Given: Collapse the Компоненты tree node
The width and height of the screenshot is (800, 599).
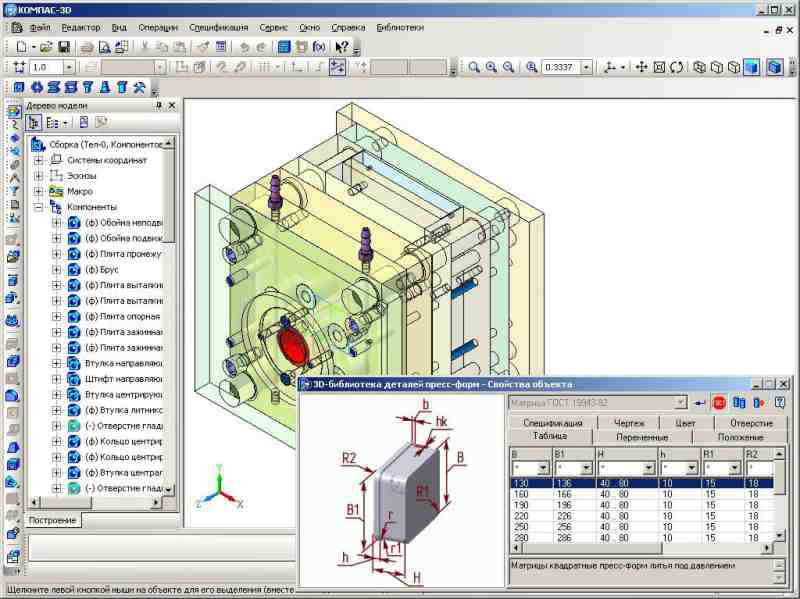Looking at the screenshot, I should (39, 207).
